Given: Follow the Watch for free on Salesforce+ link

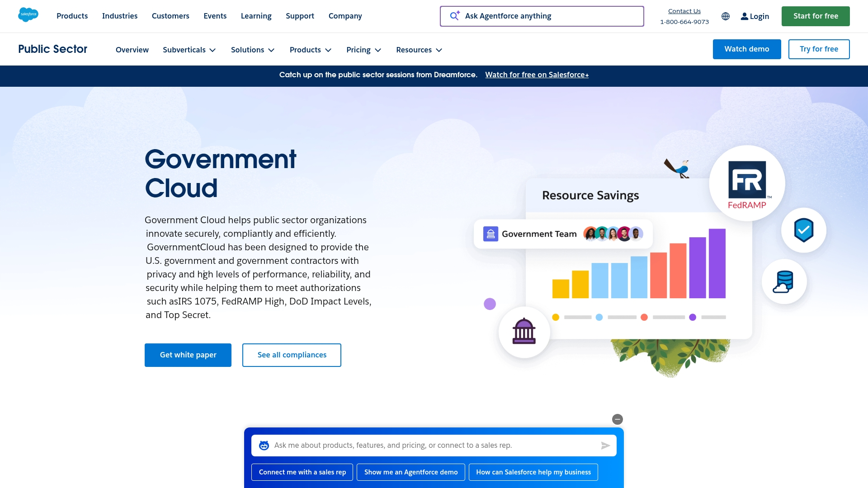Looking at the screenshot, I should 537,75.
